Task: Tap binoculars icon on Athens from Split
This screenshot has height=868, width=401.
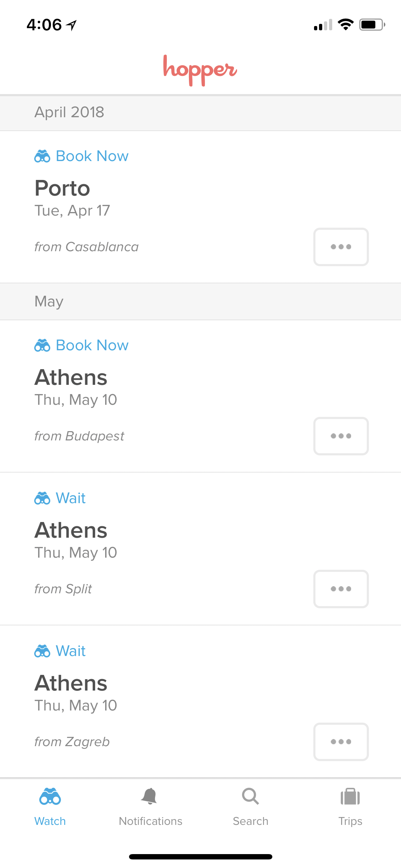Action: (42, 498)
